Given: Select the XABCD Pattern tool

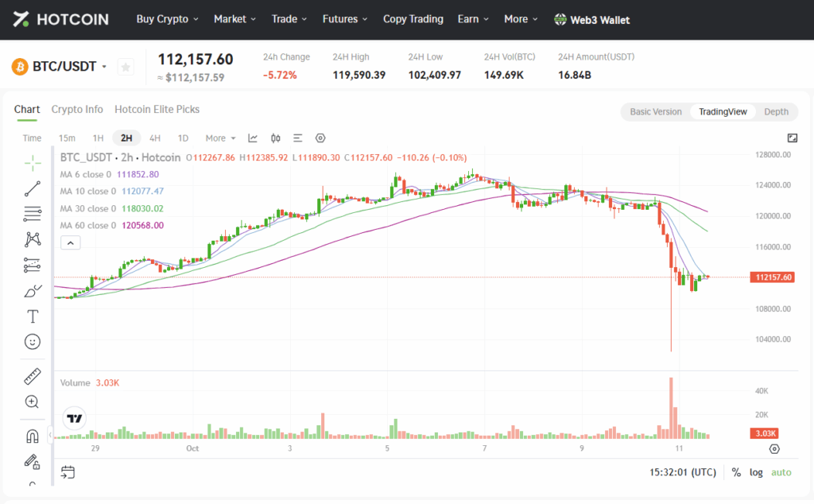Looking at the screenshot, I should coord(32,239).
